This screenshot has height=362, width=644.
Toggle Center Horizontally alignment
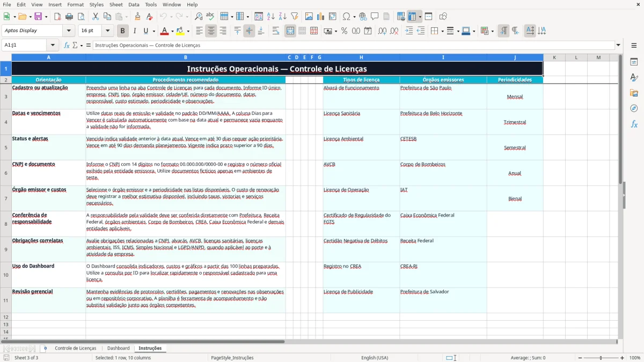click(211, 31)
